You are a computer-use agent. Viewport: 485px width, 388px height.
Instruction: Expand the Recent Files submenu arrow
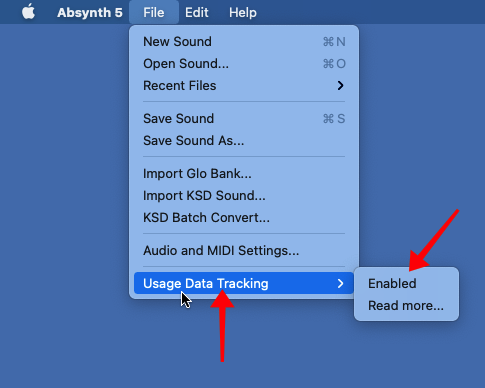(x=340, y=86)
